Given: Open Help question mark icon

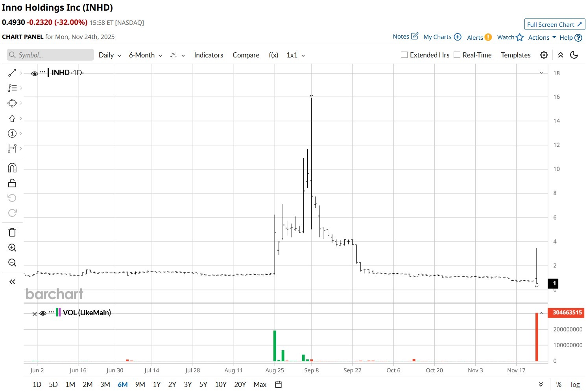Looking at the screenshot, I should (578, 38).
